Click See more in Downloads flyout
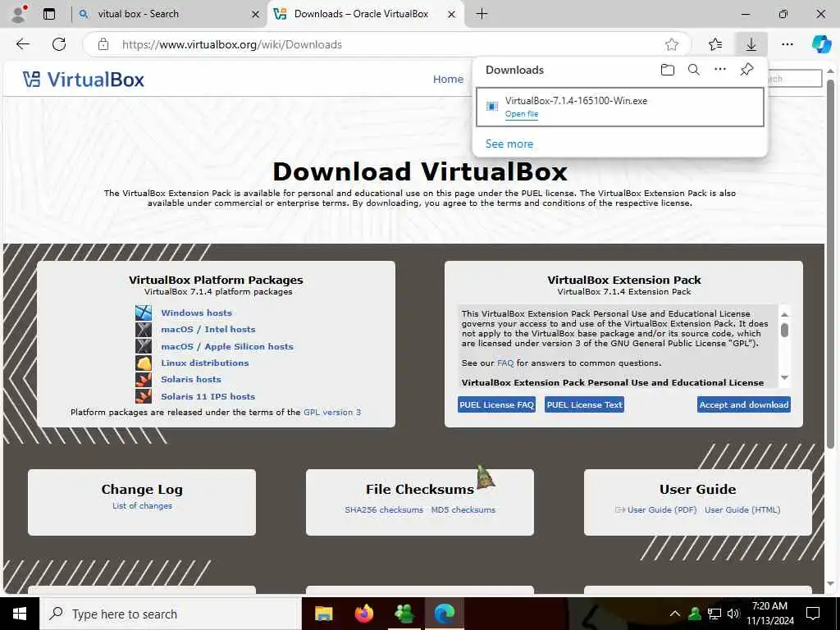Screen dimensions: 840x630 tap(509, 144)
